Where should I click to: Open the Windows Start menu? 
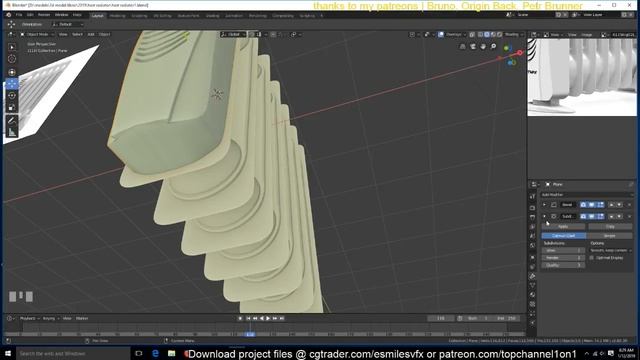8,353
